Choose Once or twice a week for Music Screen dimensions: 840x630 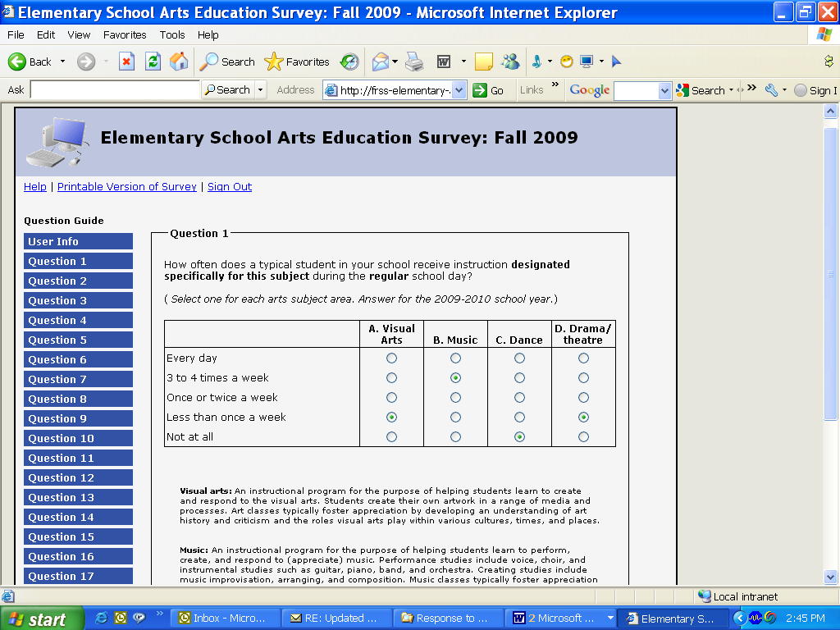tap(455, 398)
